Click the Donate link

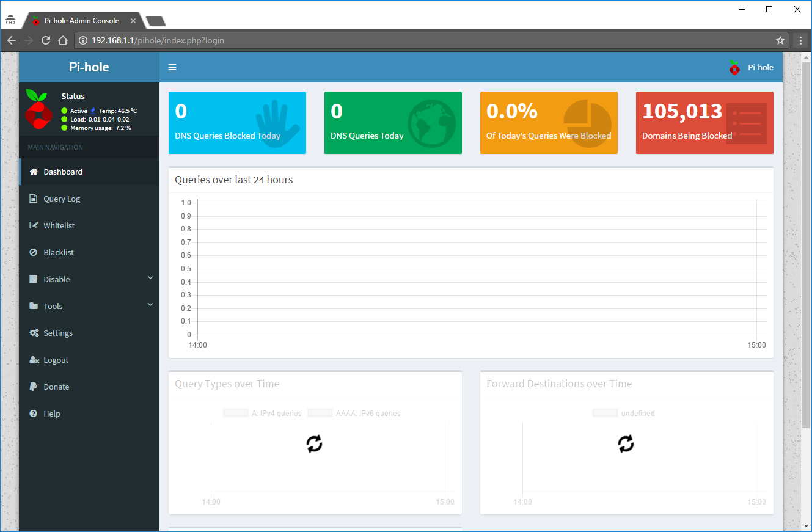click(89, 387)
